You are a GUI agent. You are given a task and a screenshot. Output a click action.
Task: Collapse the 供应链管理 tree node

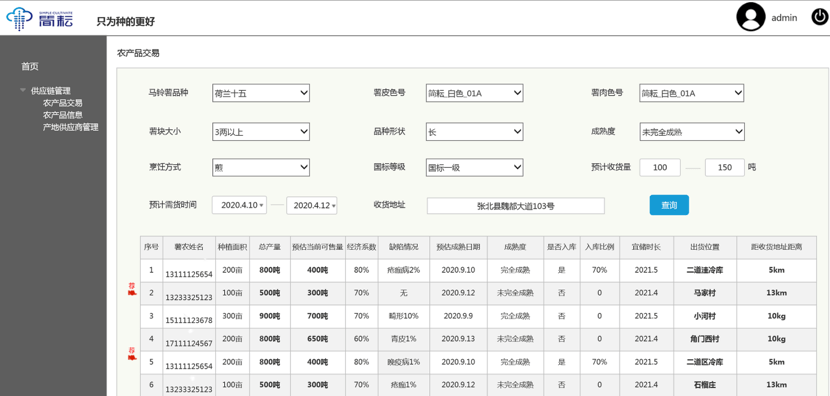click(23, 91)
